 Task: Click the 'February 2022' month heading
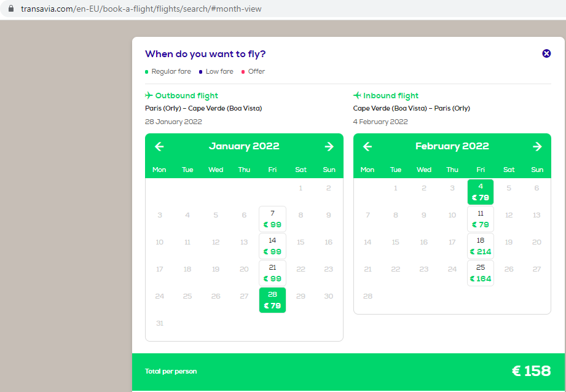point(452,146)
